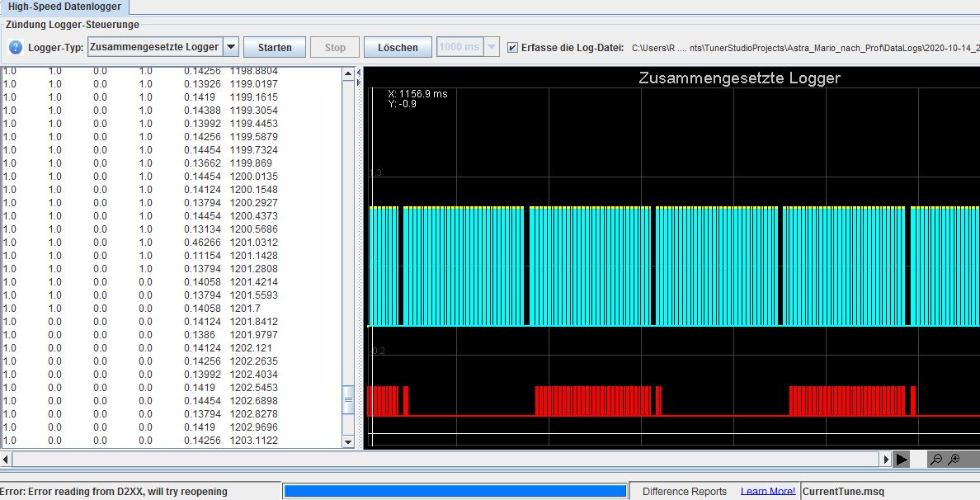Open the Learn More! link
Screen dimensions: 980x500
768,491
